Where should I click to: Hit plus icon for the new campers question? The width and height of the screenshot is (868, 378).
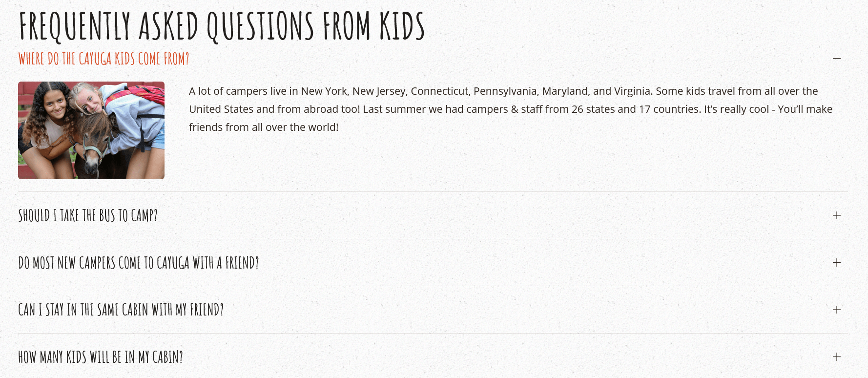836,263
